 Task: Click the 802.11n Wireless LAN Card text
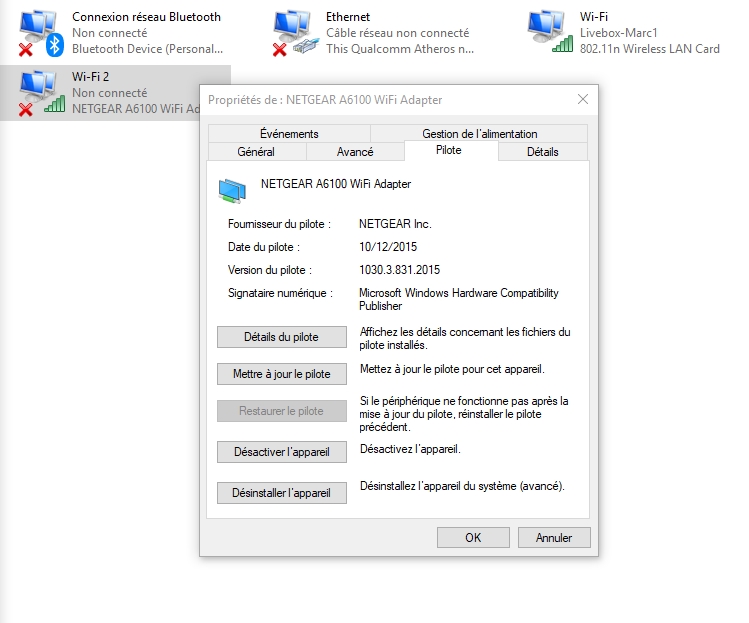tap(650, 49)
